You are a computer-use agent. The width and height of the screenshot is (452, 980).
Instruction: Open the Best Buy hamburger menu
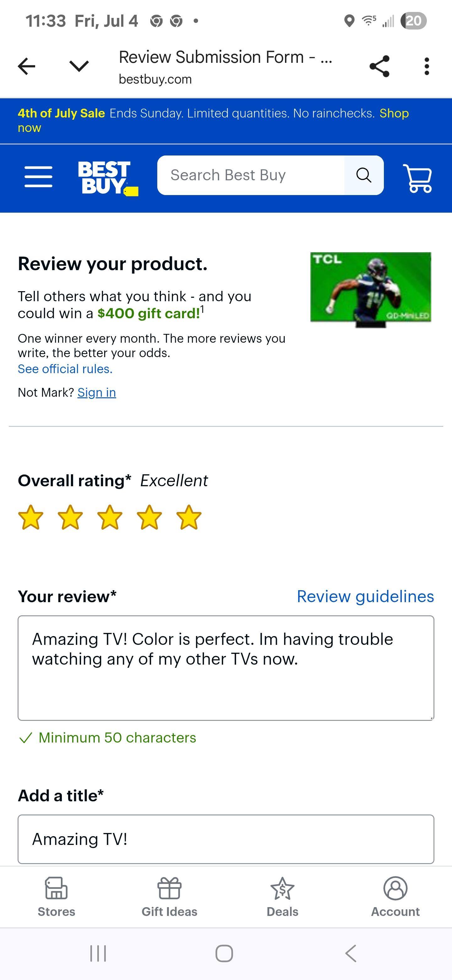pos(38,177)
